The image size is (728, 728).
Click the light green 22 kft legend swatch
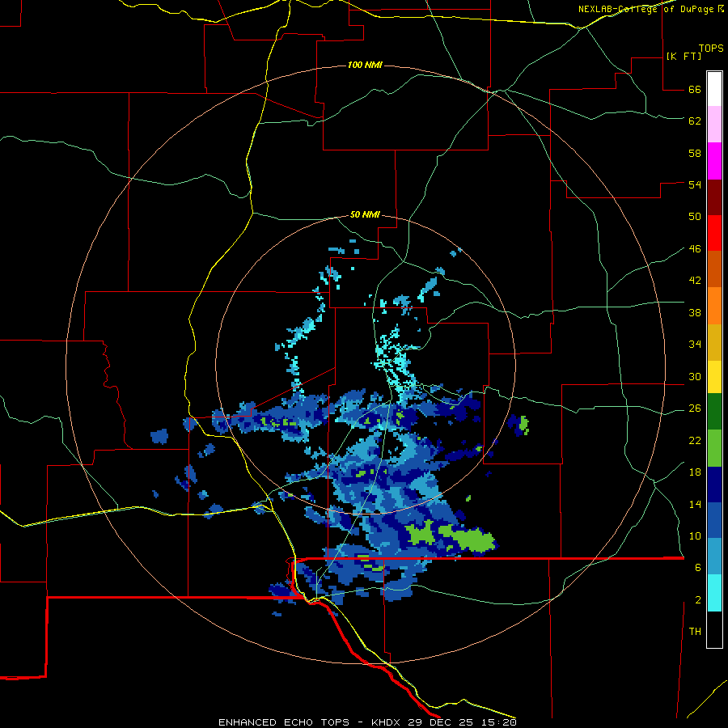(714, 448)
